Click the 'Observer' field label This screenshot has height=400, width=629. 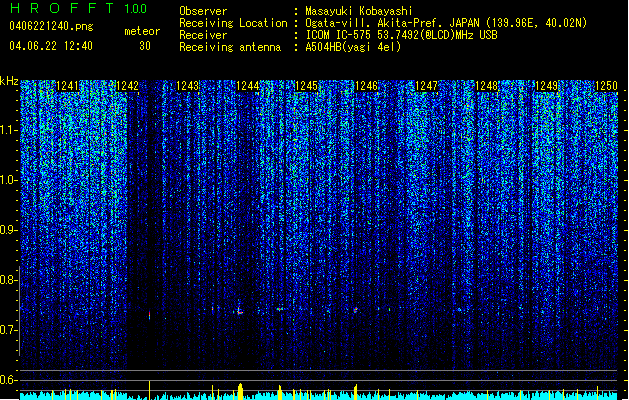(x=203, y=11)
